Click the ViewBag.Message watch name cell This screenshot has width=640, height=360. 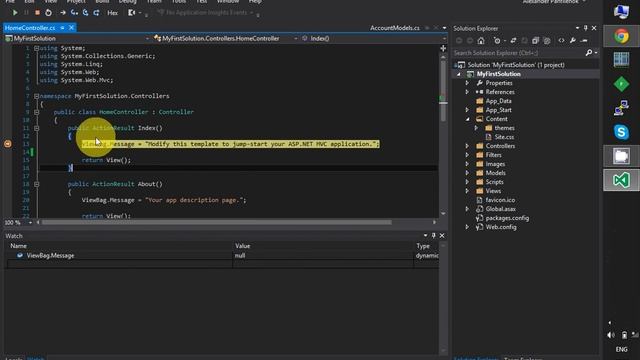(50, 256)
